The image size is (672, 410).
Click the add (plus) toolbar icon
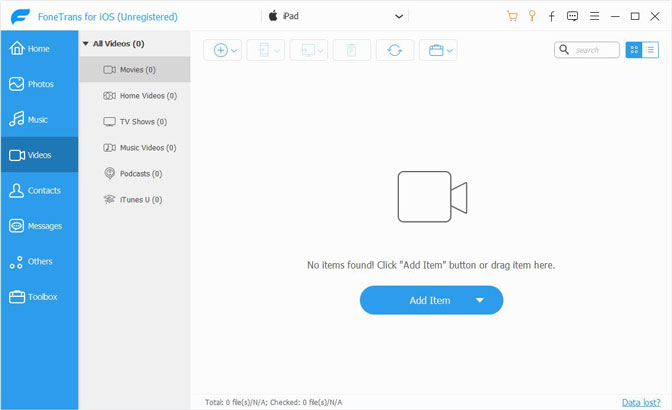coord(220,50)
